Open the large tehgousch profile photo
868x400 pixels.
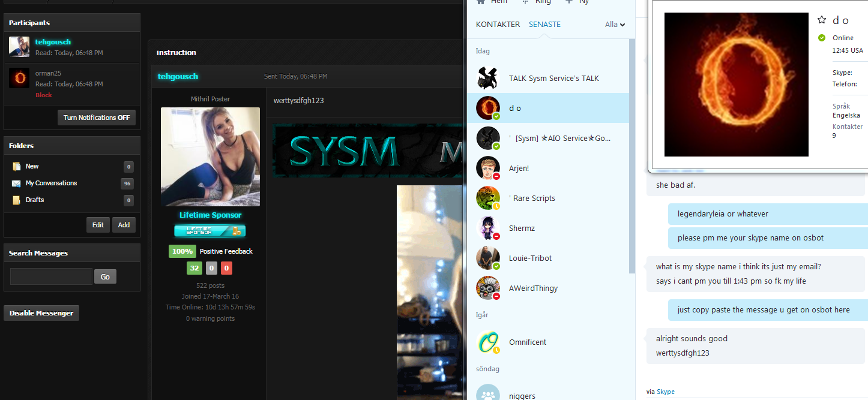click(210, 157)
